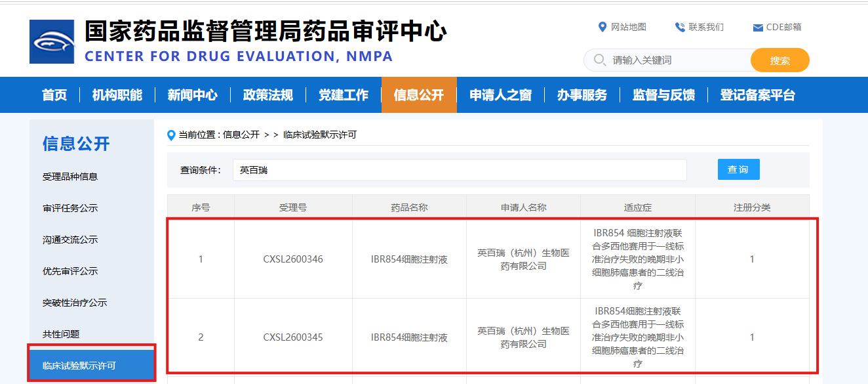Select 审评任务公示 in the sidebar
The height and width of the screenshot is (384, 868).
pyautogui.click(x=70, y=208)
